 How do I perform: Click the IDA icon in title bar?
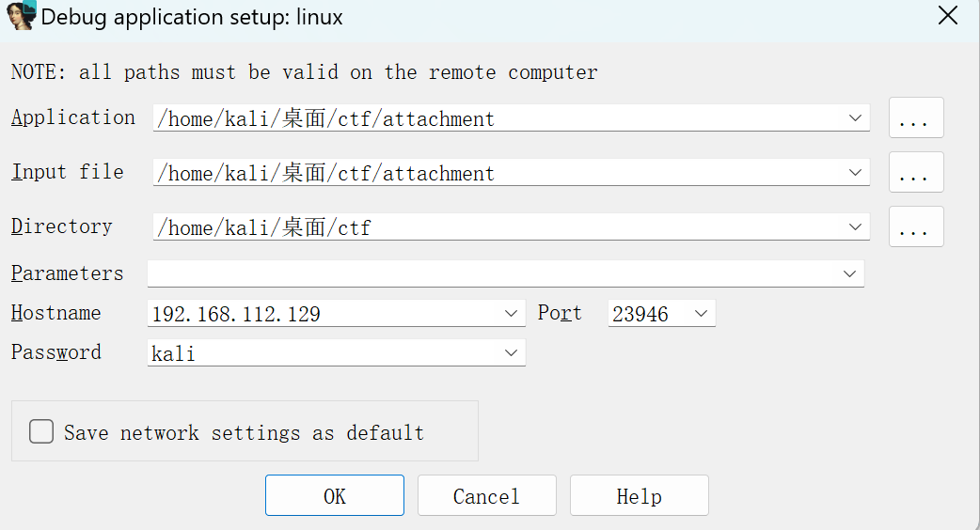click(21, 16)
